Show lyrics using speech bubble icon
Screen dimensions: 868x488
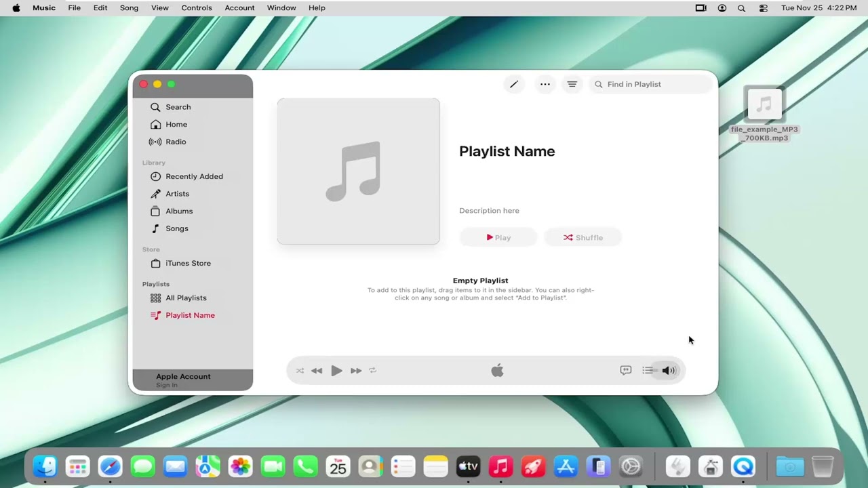[x=626, y=370]
